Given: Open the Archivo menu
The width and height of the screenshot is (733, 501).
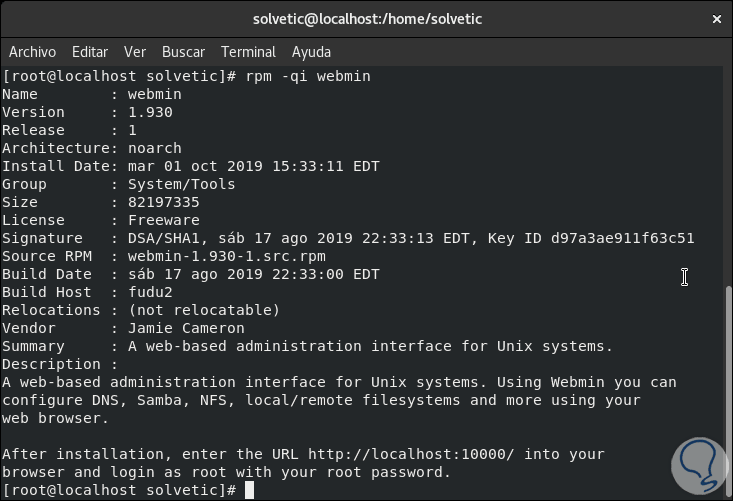Looking at the screenshot, I should (33, 52).
